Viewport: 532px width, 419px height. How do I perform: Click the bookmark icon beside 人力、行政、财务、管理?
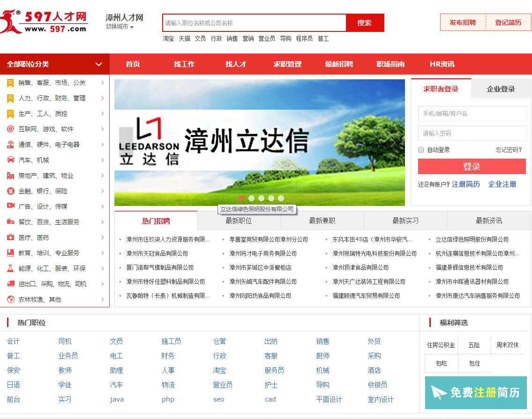pos(10,99)
